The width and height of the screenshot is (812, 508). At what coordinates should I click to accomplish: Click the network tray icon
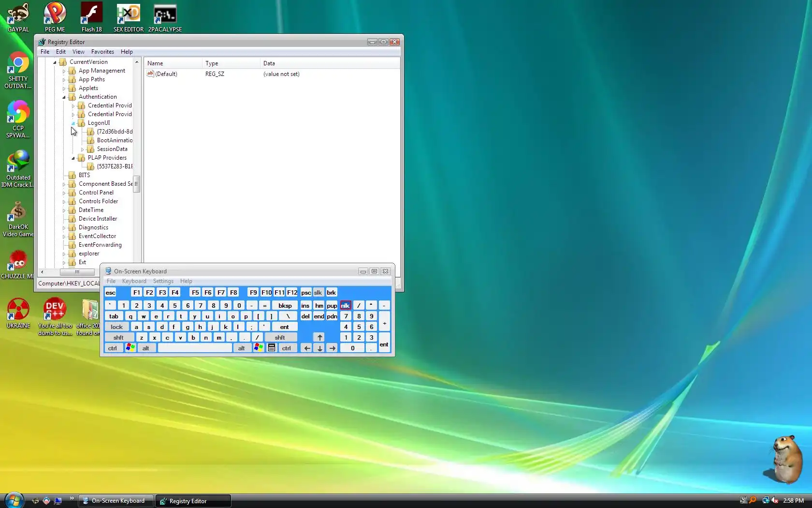(766, 500)
